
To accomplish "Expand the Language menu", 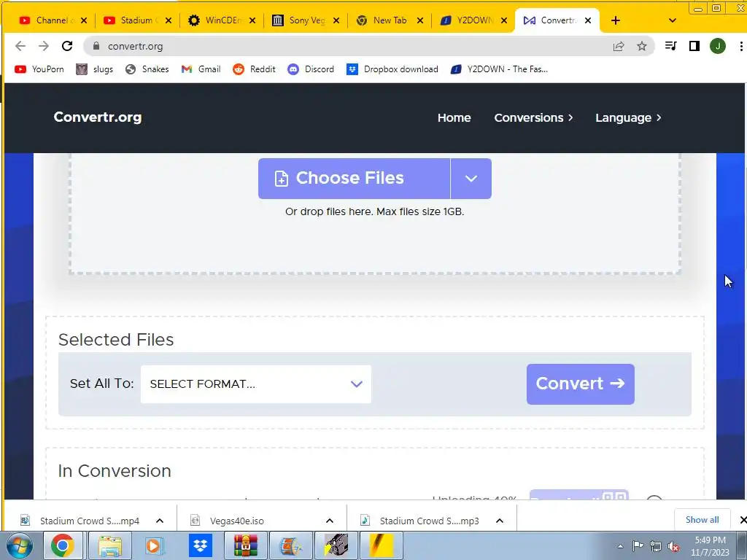I will 628,117.
